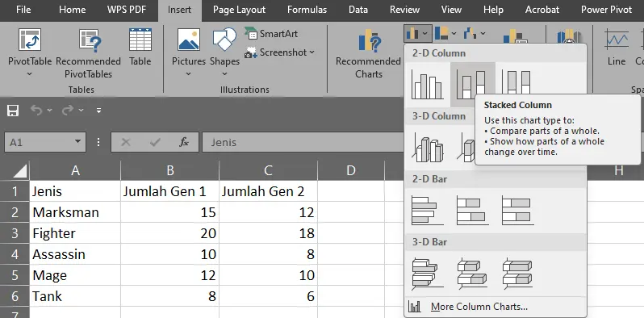Click the Enter checkmark in formula bar
This screenshot has width=644, height=318.
(x=155, y=142)
